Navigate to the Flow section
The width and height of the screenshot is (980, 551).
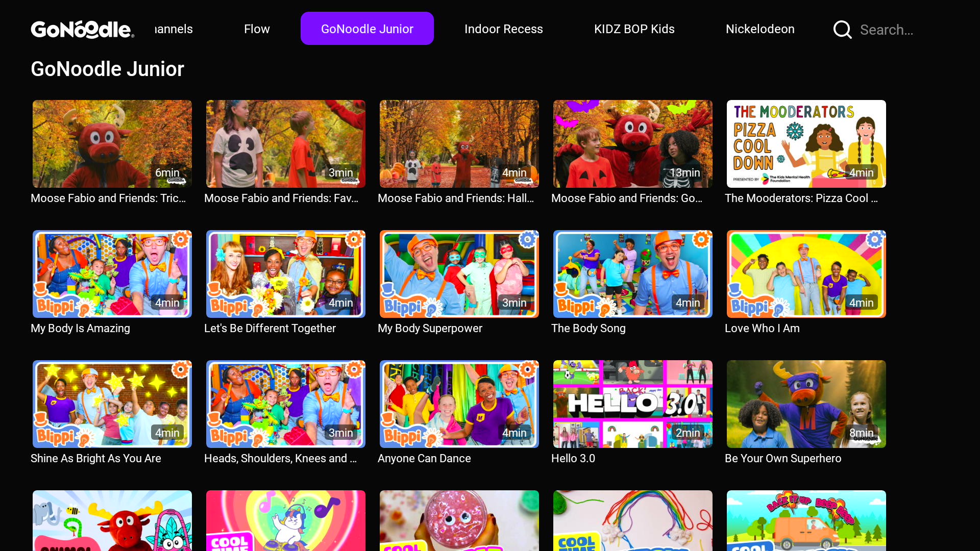tap(257, 29)
